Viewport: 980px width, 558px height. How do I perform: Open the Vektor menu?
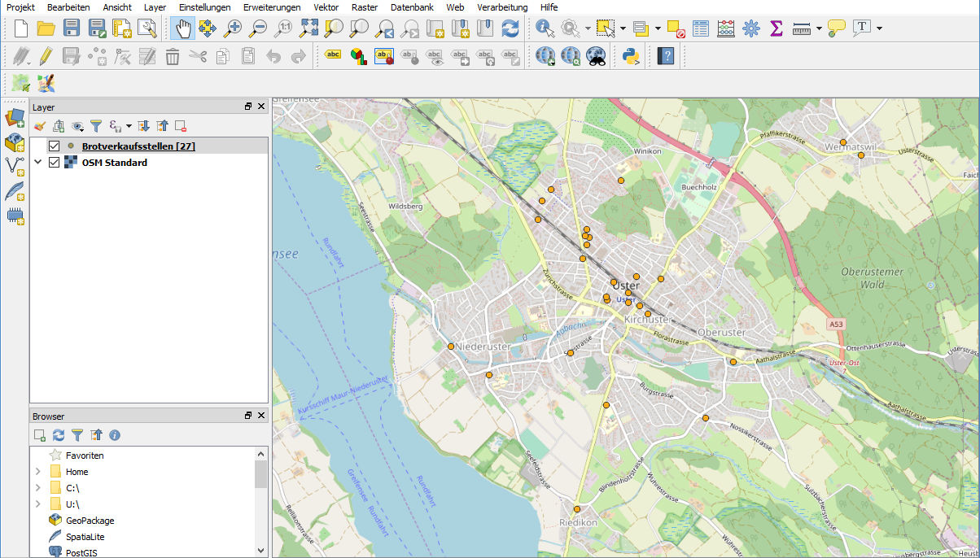coord(326,7)
